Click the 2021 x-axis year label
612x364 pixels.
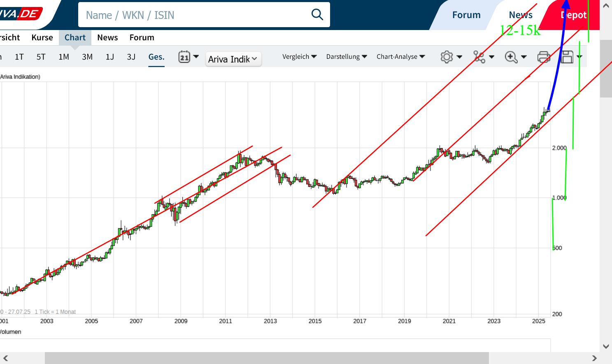point(449,321)
